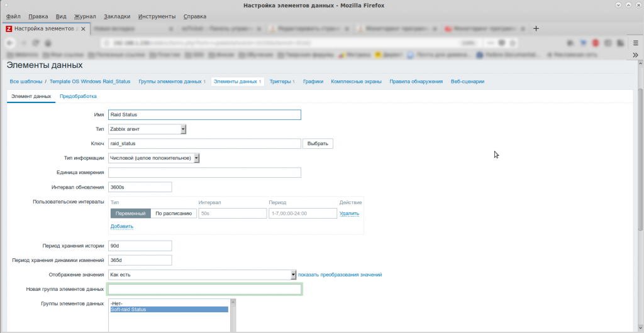Open the Справка menu

click(195, 16)
